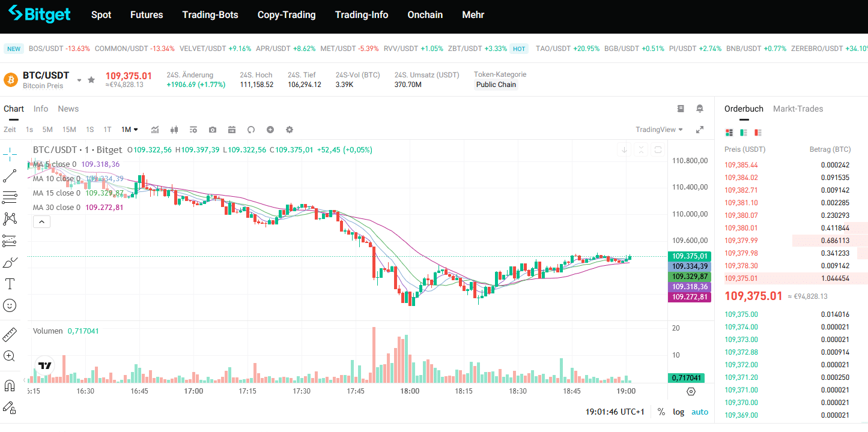Switch to the News tab

click(x=68, y=109)
